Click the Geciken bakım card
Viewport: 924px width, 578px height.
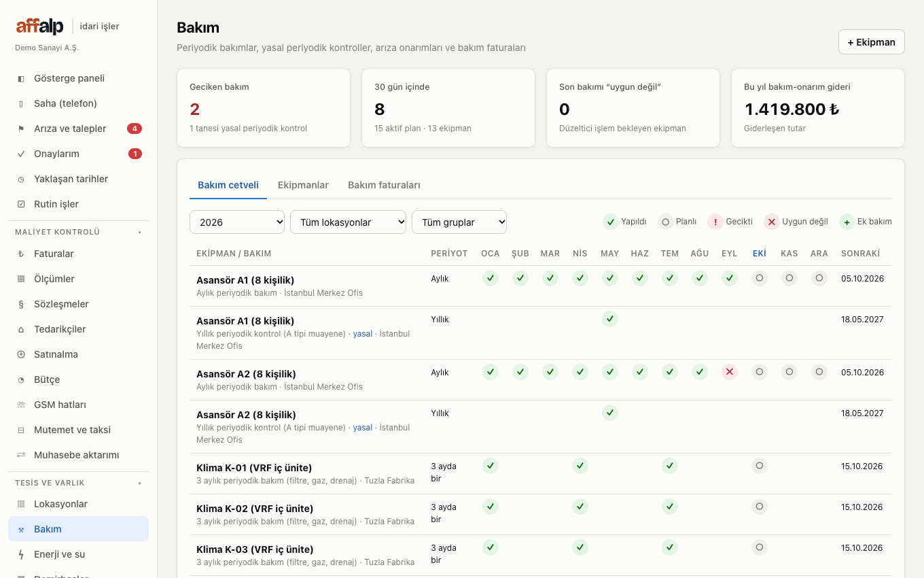(x=264, y=107)
